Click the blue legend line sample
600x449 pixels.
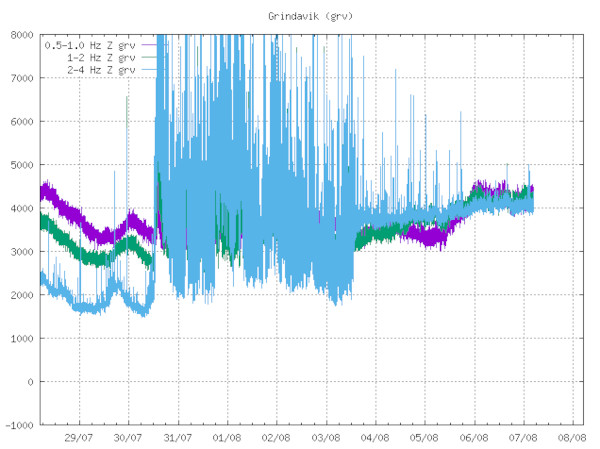pyautogui.click(x=151, y=71)
